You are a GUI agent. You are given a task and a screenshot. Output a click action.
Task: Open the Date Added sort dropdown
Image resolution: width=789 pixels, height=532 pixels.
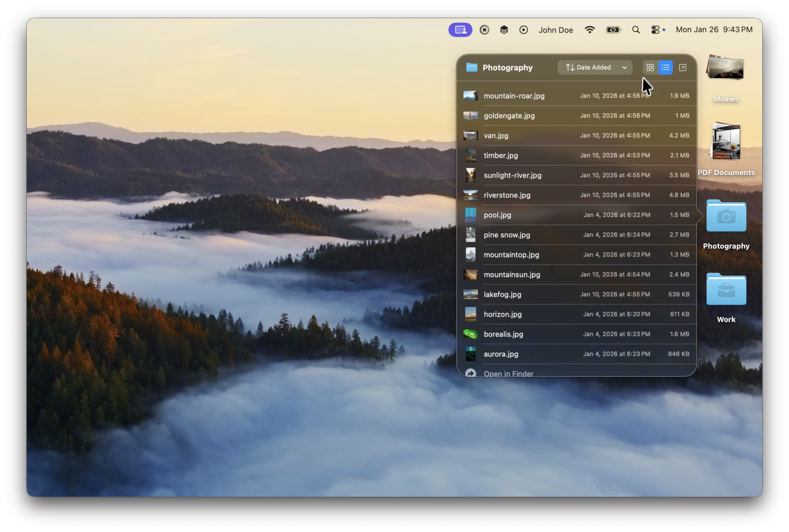click(x=595, y=68)
